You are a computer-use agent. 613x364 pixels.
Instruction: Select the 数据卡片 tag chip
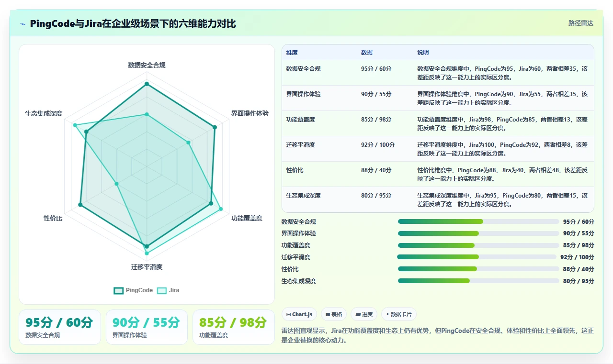pyautogui.click(x=399, y=314)
